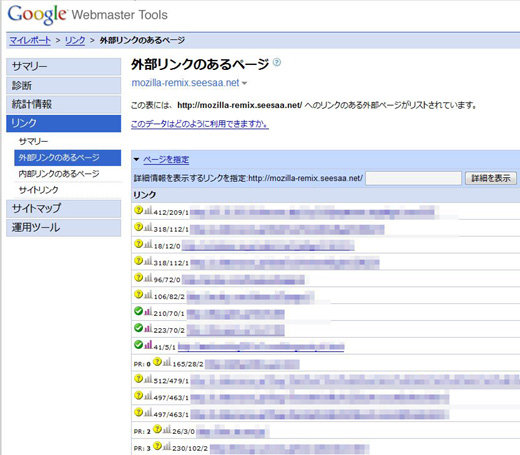The height and width of the screenshot is (455, 520).
Task: Open the underlined blurred link in the 41/5/1 row
Action: coord(261,347)
